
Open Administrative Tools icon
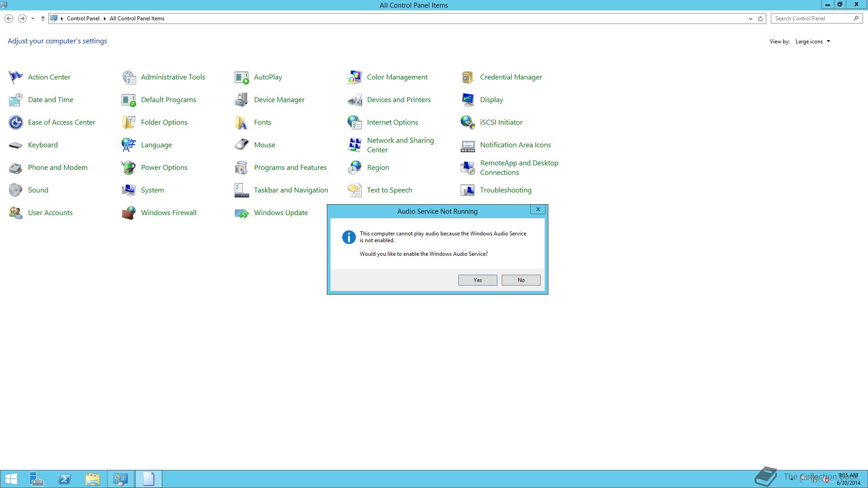129,77
